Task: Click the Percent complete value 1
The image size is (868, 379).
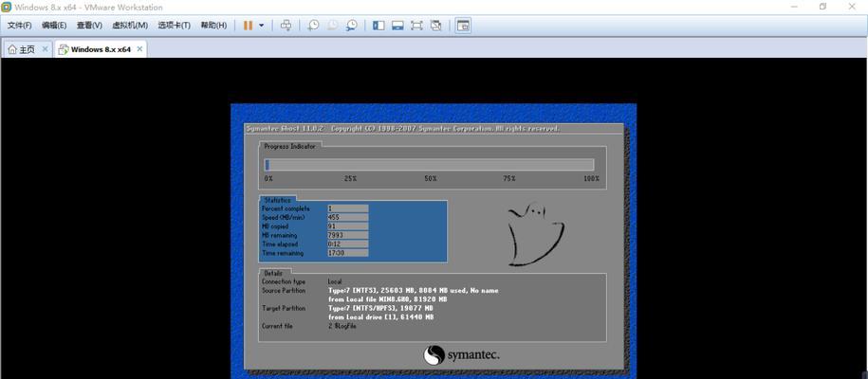Action: 347,208
